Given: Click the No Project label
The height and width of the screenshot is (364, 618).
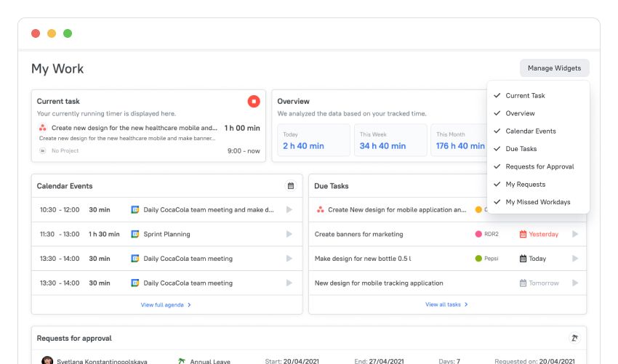Looking at the screenshot, I should coord(65,150).
